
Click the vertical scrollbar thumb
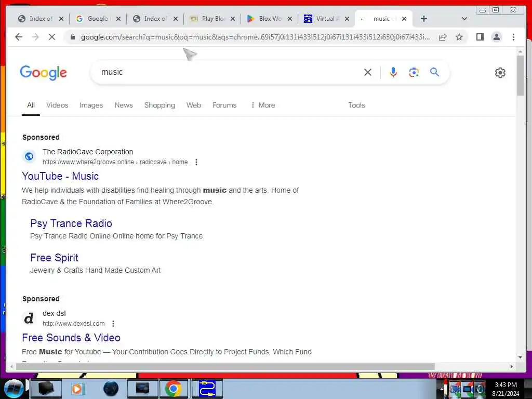(520, 75)
